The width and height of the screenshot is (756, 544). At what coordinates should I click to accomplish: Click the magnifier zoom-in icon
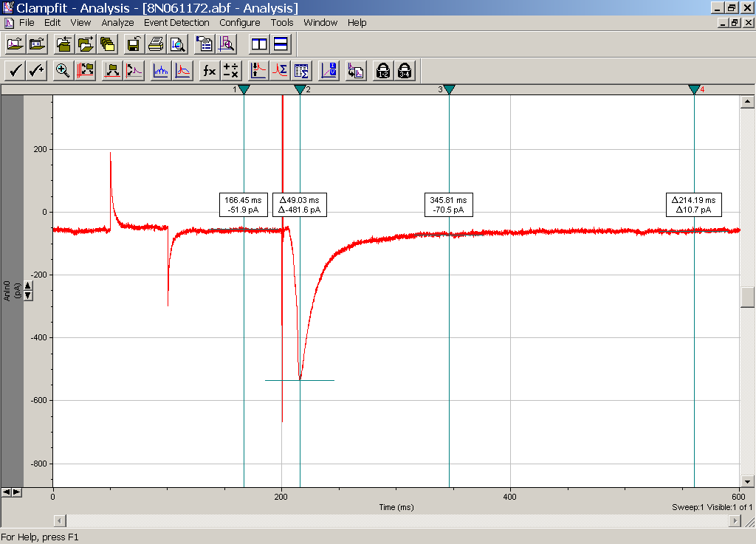point(63,71)
